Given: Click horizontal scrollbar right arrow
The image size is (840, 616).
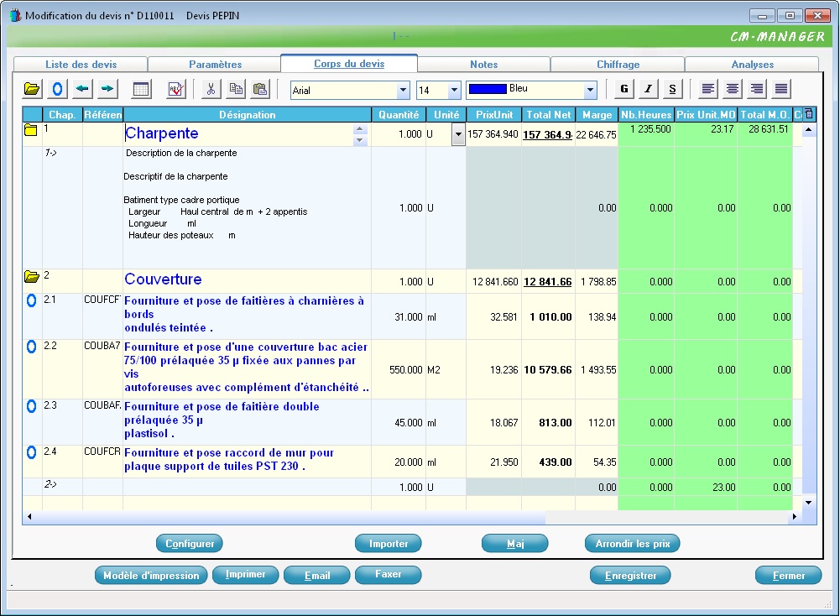Looking at the screenshot, I should (795, 516).
